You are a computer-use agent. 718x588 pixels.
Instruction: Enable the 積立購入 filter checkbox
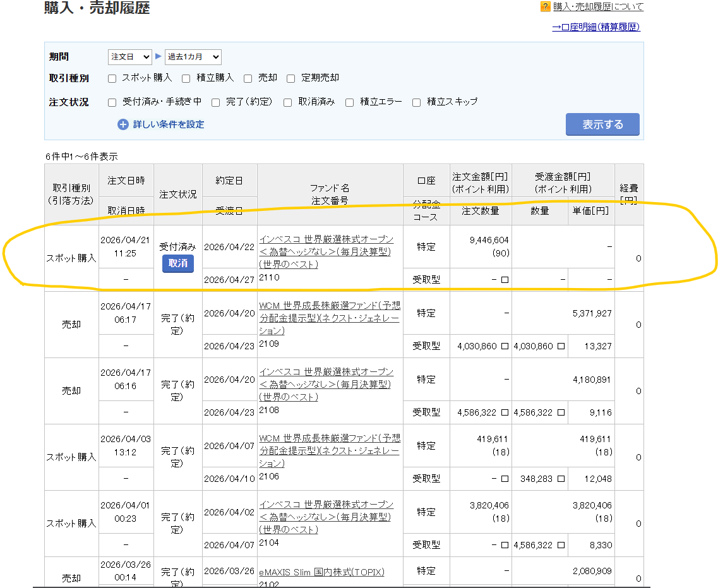(x=186, y=78)
